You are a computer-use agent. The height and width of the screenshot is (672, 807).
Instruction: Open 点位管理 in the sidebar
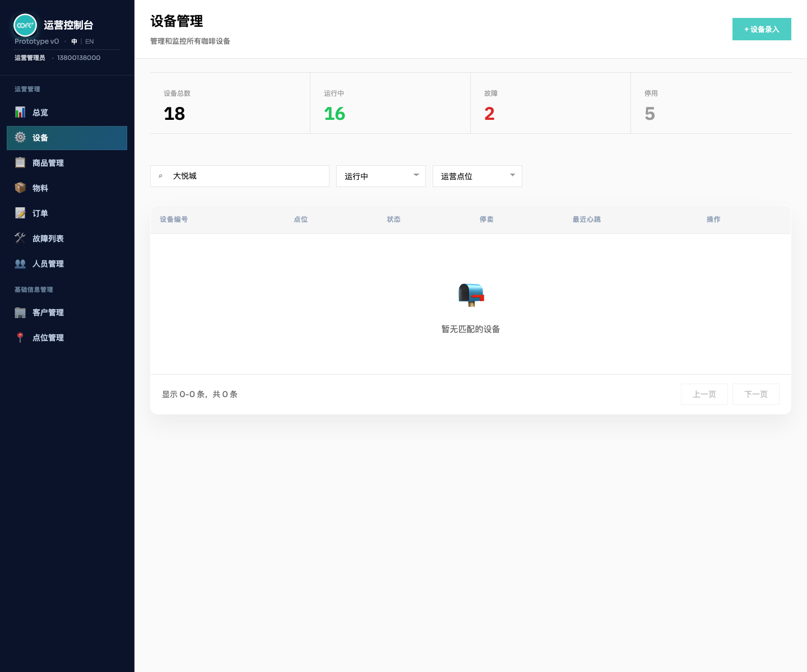[x=67, y=338]
